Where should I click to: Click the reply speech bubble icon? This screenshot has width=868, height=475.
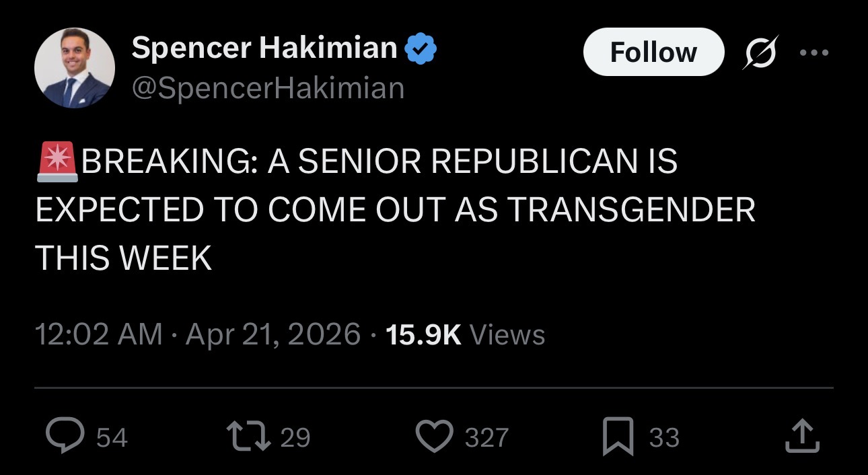coord(65,437)
